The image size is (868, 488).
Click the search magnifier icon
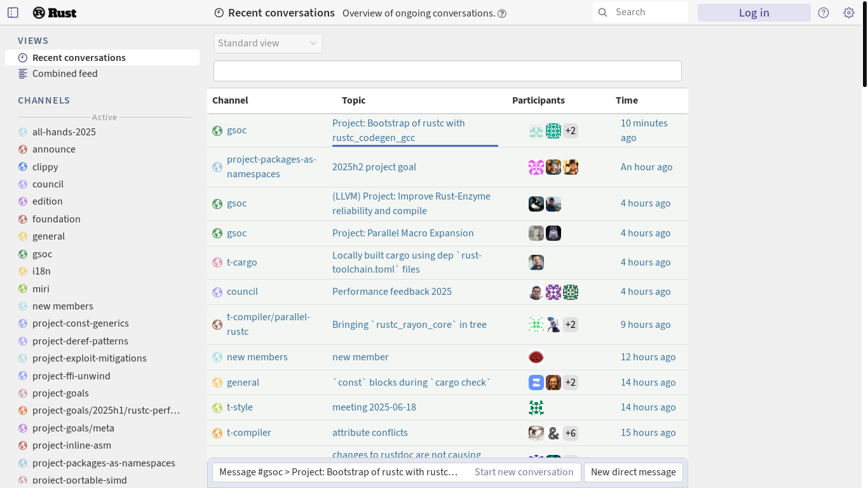click(x=602, y=12)
